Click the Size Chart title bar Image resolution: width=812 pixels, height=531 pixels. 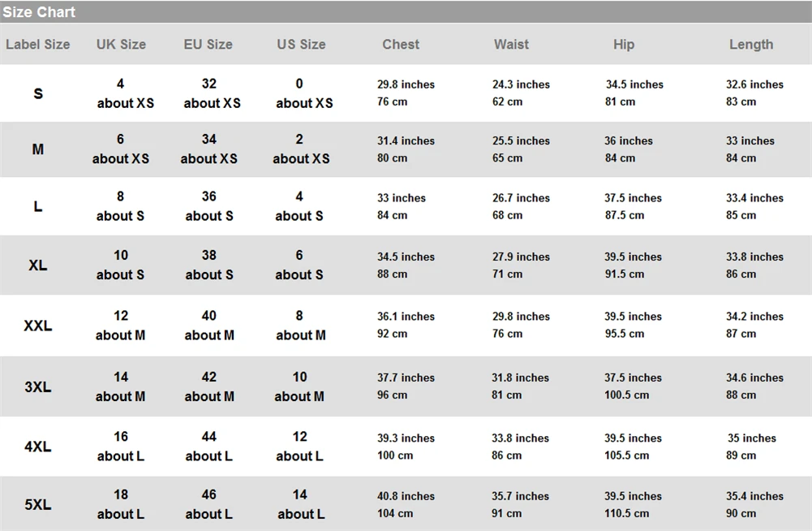click(x=406, y=11)
